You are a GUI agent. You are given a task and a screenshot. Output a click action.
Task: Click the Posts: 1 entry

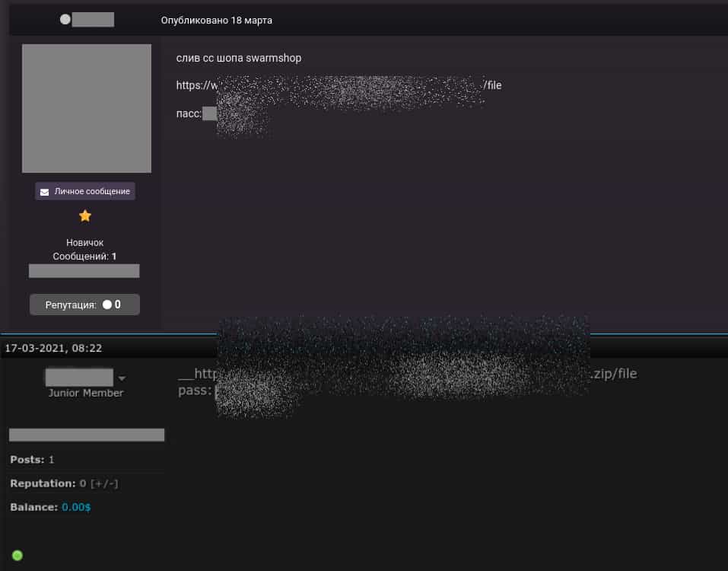point(32,460)
